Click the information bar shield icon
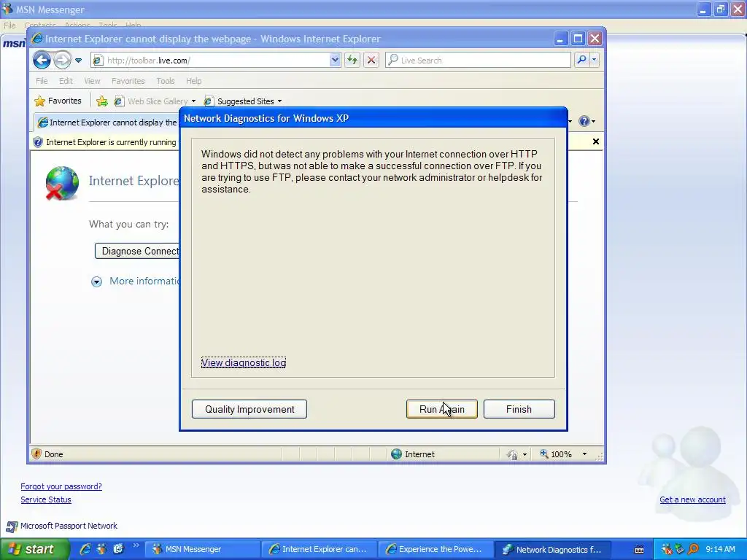Viewport: 747px width, 560px height. [x=38, y=142]
